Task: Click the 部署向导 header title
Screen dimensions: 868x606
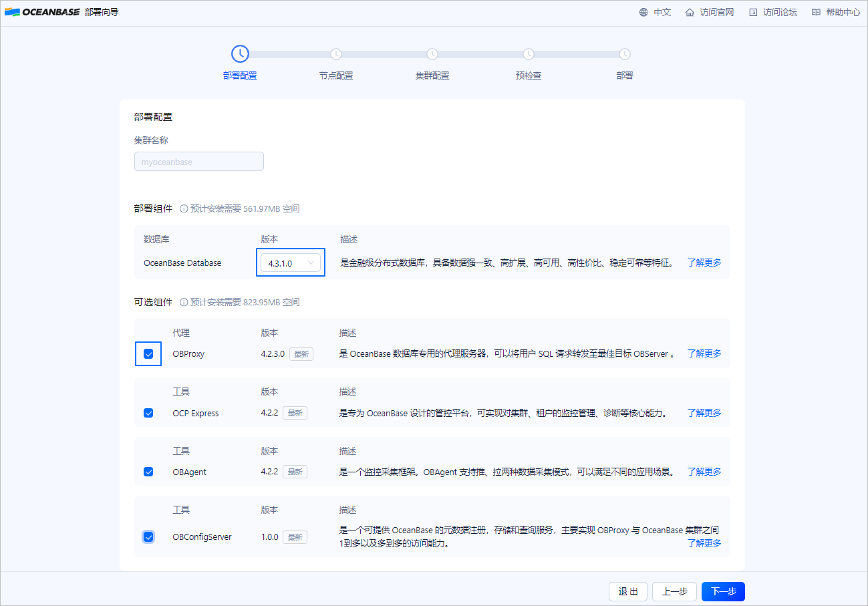Action: [102, 12]
